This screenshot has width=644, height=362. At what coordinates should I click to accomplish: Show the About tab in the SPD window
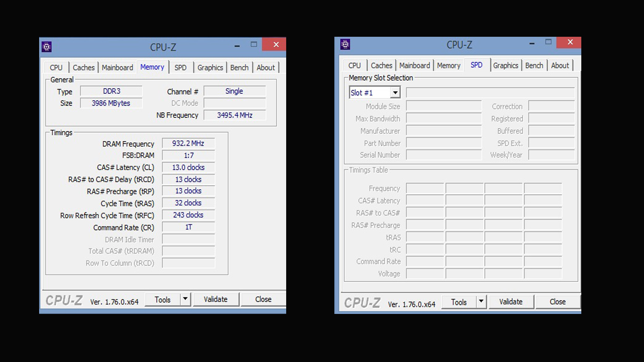560,66
